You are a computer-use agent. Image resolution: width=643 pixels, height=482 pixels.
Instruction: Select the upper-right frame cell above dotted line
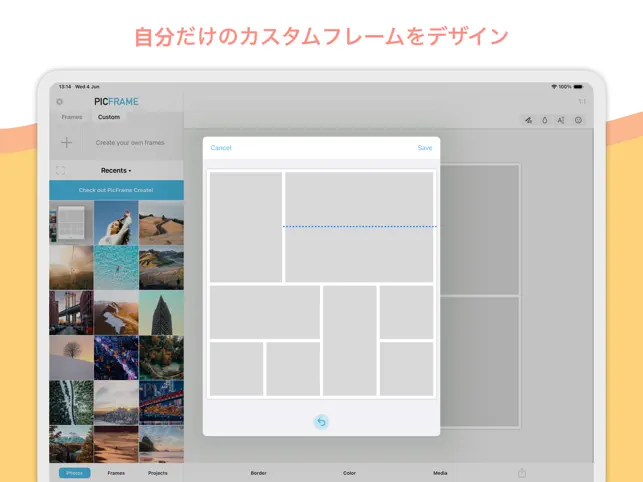pos(359,199)
